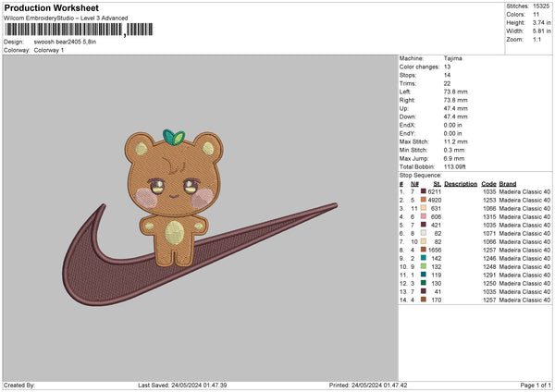The image size is (555, 392).
Task: Click the 'Stop Sequence:' heading
Action: pyautogui.click(x=421, y=175)
